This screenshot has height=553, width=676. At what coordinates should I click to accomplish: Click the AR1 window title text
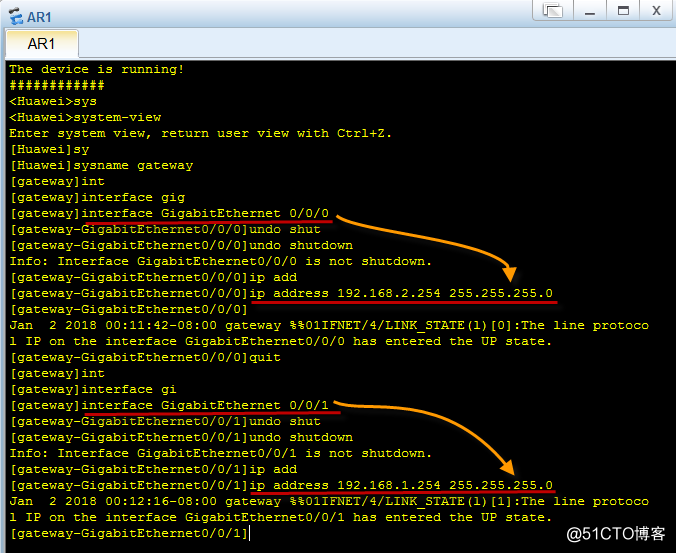(x=39, y=17)
